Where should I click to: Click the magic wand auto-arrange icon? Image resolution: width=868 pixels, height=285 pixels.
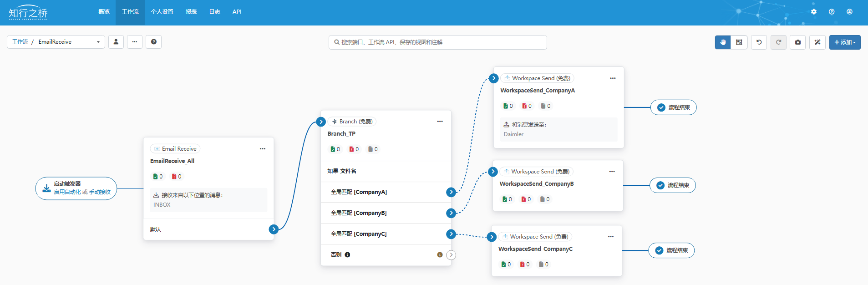817,42
